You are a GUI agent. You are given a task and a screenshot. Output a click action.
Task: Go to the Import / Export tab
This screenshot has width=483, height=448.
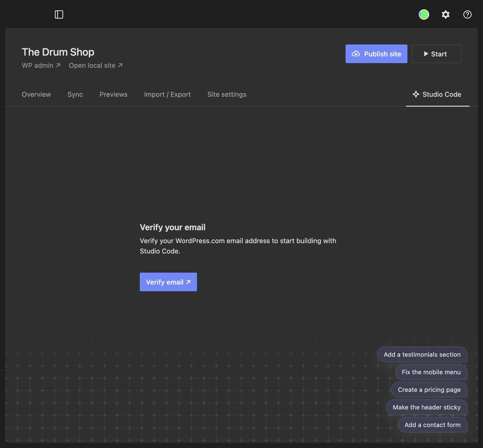tap(167, 94)
